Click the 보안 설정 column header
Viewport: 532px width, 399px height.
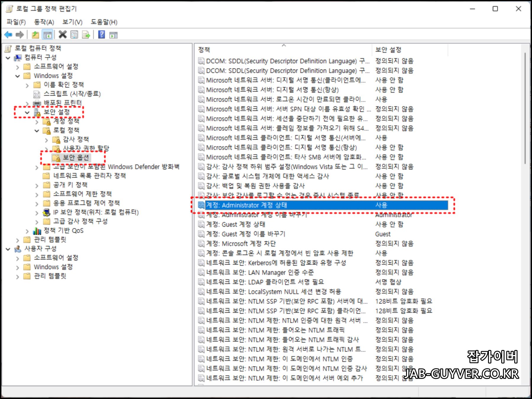pyautogui.click(x=387, y=49)
